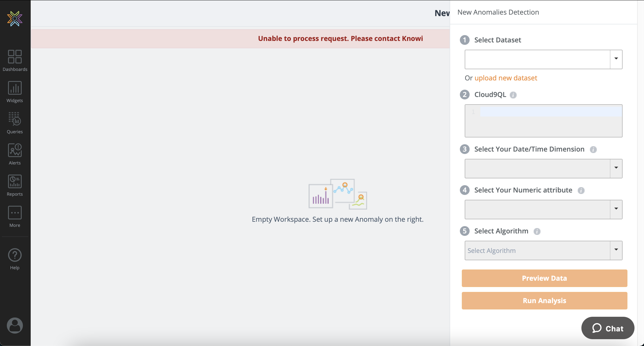Viewport: 644px width, 346px height.
Task: Click Date/Time Dimension info icon
Action: pyautogui.click(x=593, y=149)
